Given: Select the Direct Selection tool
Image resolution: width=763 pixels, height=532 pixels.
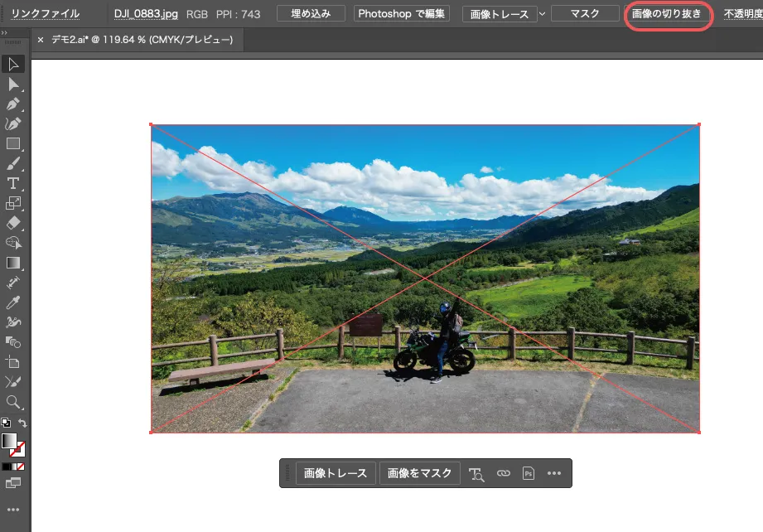Looking at the screenshot, I should point(13,85).
